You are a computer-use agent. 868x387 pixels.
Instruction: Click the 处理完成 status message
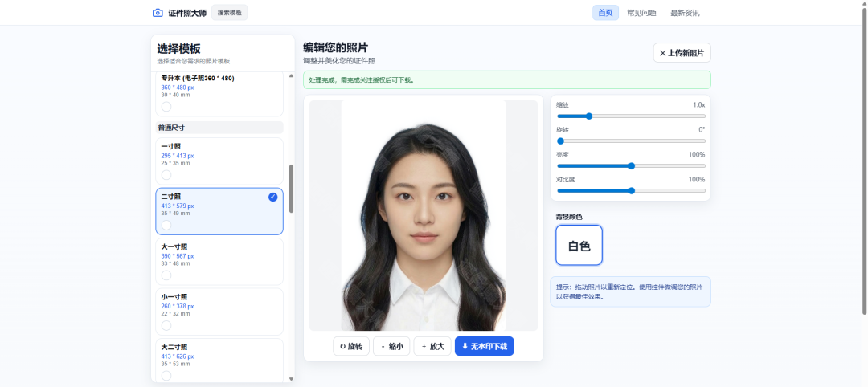tap(507, 80)
